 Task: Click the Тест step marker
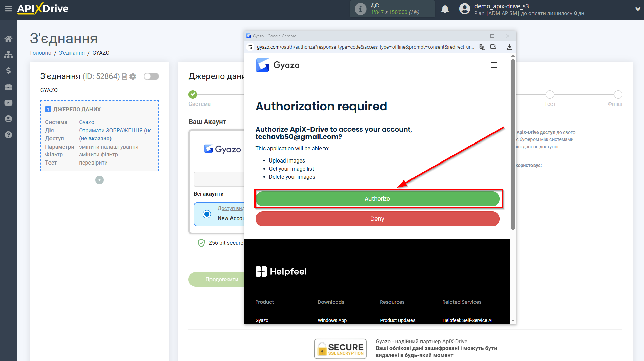coord(549,95)
